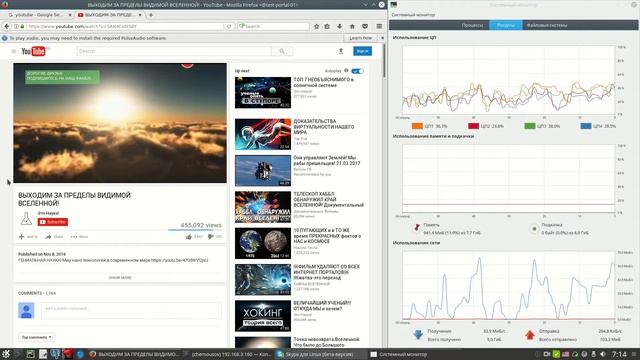Click the thumbs up like icon
This screenshot has width=640, height=360.
189,237
